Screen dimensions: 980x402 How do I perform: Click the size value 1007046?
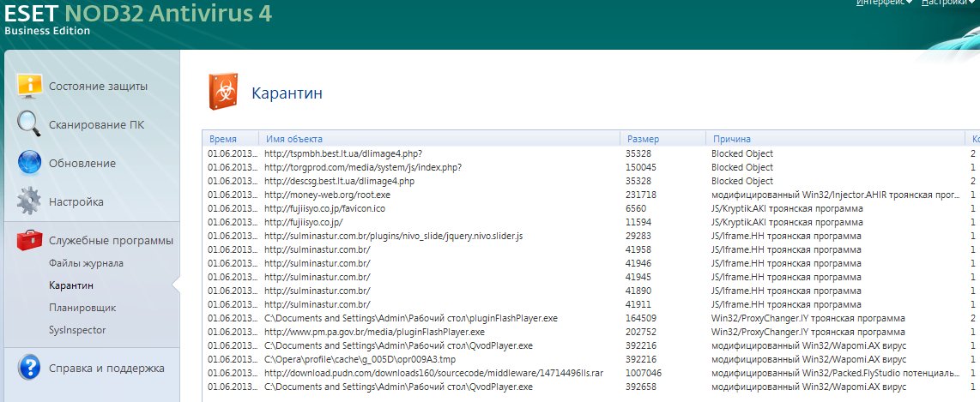click(643, 374)
